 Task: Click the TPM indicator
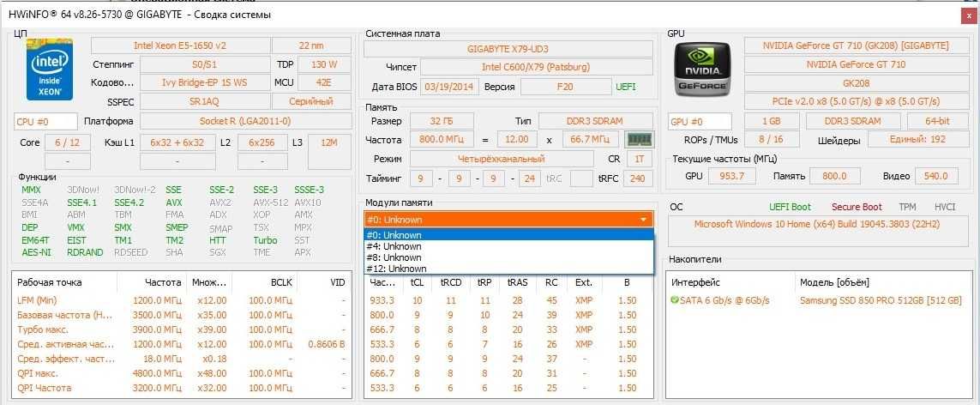coord(907,207)
